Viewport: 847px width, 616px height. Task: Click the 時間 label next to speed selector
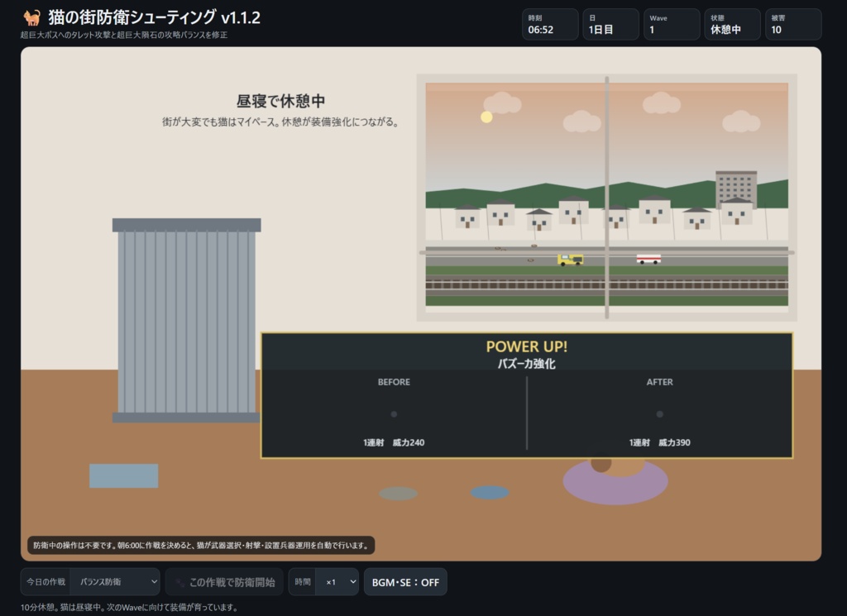click(303, 581)
